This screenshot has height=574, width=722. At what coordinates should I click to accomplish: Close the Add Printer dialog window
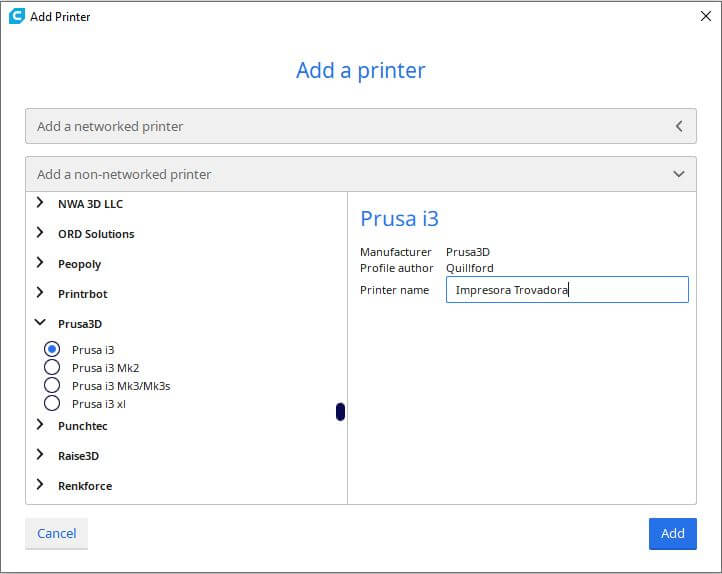[705, 16]
